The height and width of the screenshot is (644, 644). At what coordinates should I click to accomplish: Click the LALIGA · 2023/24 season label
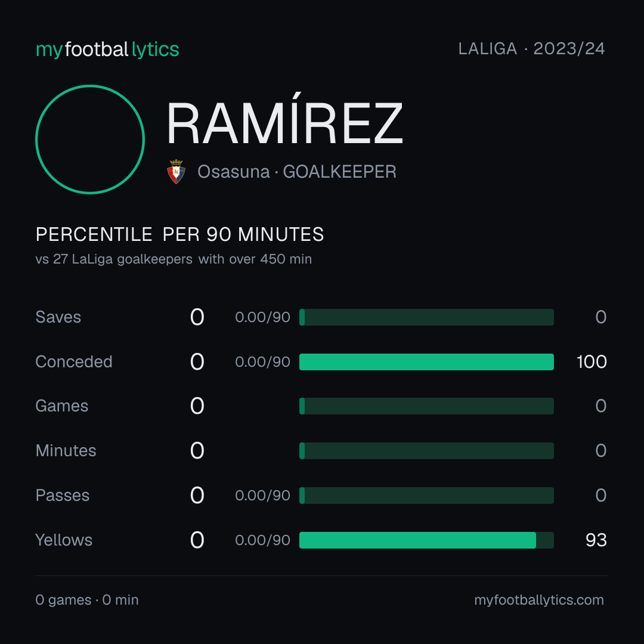(x=531, y=48)
